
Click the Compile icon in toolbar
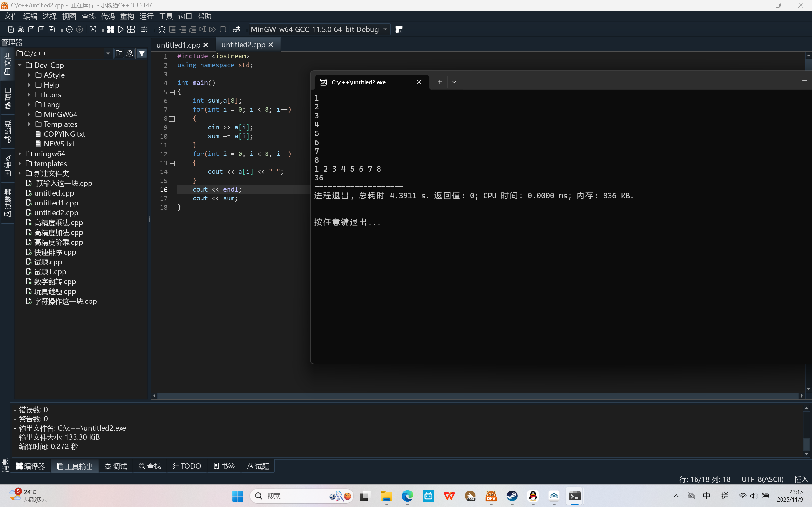coord(110,29)
